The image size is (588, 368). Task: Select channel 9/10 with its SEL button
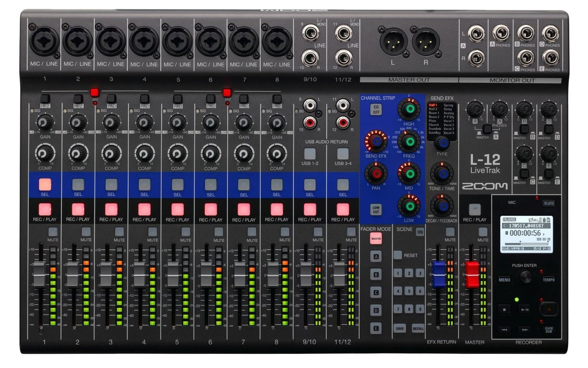pos(310,184)
